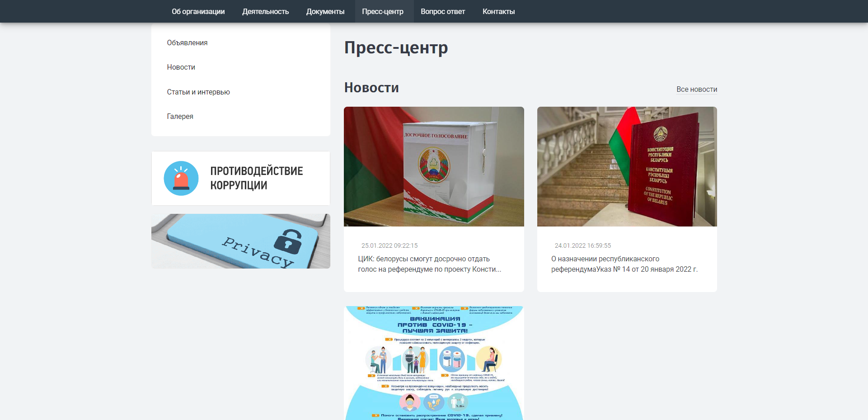The width and height of the screenshot is (868, 420).
Task: Open the COVID-19 vaccination infographic
Action: 434,363
